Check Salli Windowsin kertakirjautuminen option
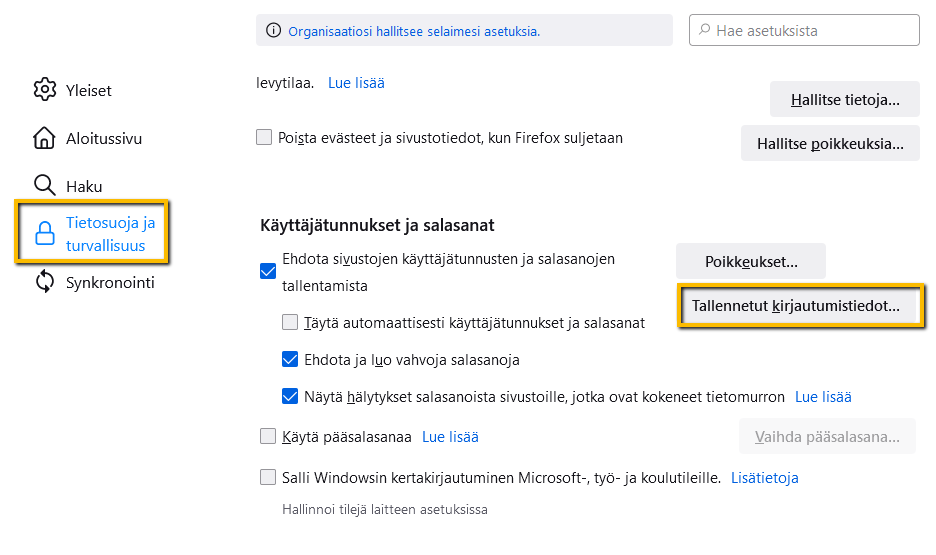 [x=268, y=478]
